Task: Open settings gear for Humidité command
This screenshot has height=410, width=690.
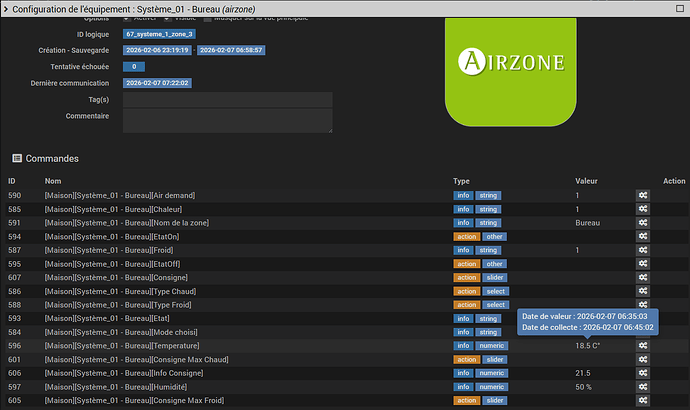Action: point(642,387)
